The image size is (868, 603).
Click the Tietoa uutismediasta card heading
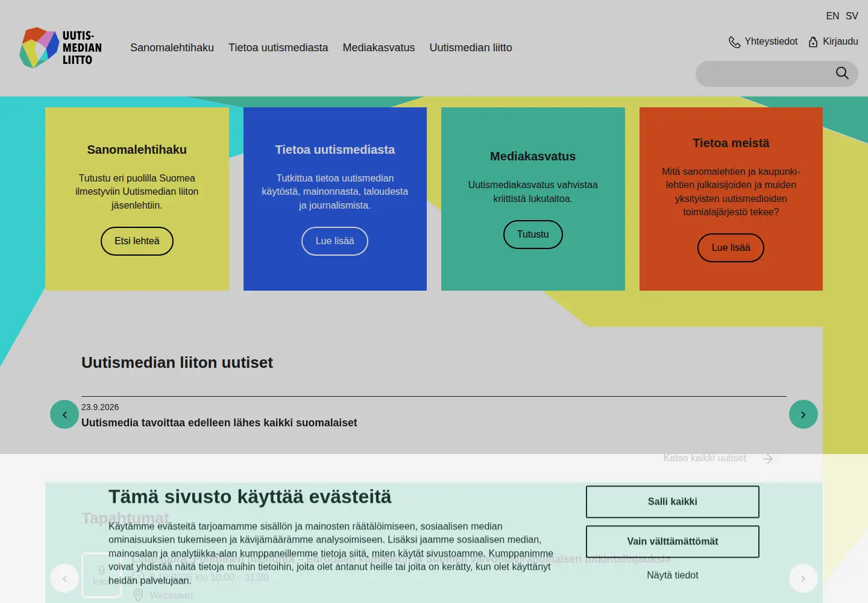335,150
